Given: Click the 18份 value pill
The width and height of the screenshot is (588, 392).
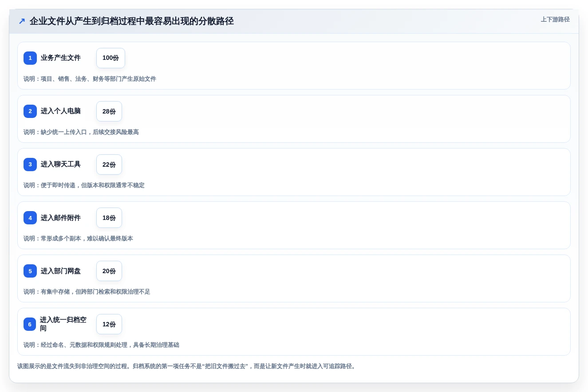Looking at the screenshot, I should coord(109,218).
